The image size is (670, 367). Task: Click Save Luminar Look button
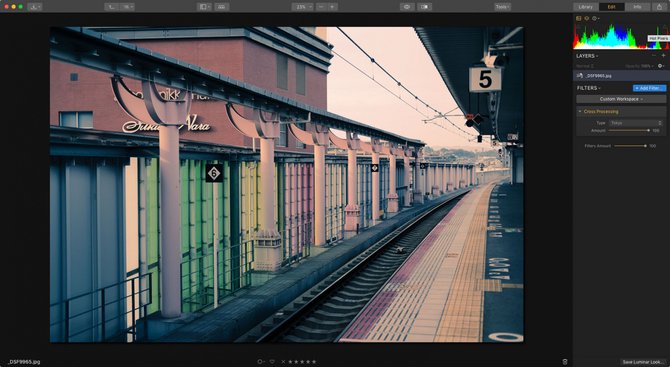coord(643,362)
